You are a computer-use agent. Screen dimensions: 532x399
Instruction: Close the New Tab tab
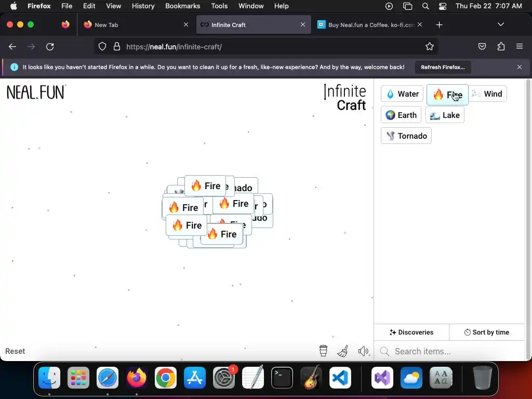point(186,24)
